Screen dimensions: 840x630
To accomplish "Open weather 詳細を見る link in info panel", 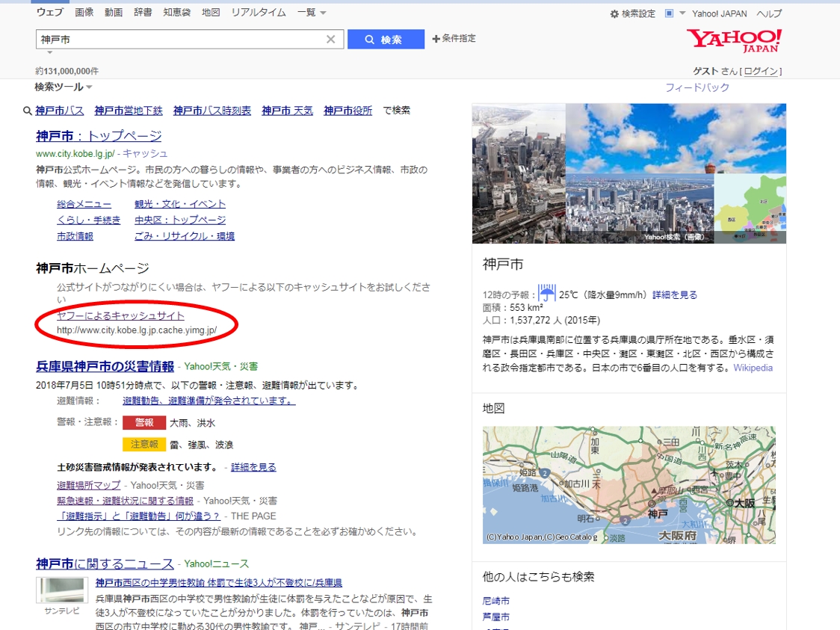I will (x=675, y=295).
